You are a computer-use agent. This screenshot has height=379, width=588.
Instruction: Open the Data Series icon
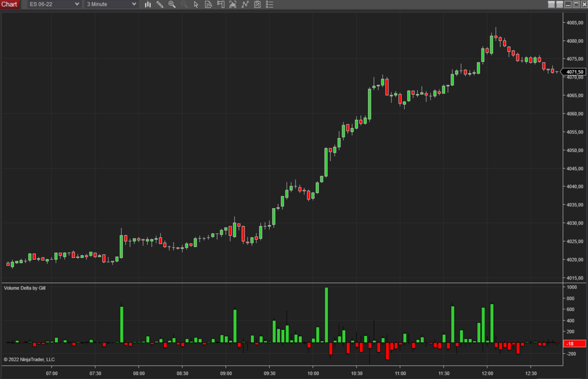pyautogui.click(x=233, y=5)
